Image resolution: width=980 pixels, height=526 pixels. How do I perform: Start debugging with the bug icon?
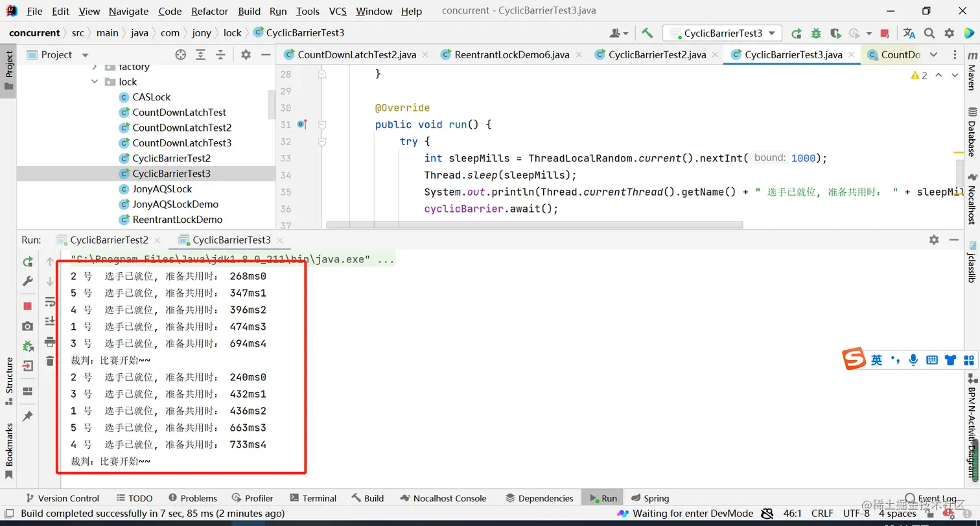tap(816, 33)
